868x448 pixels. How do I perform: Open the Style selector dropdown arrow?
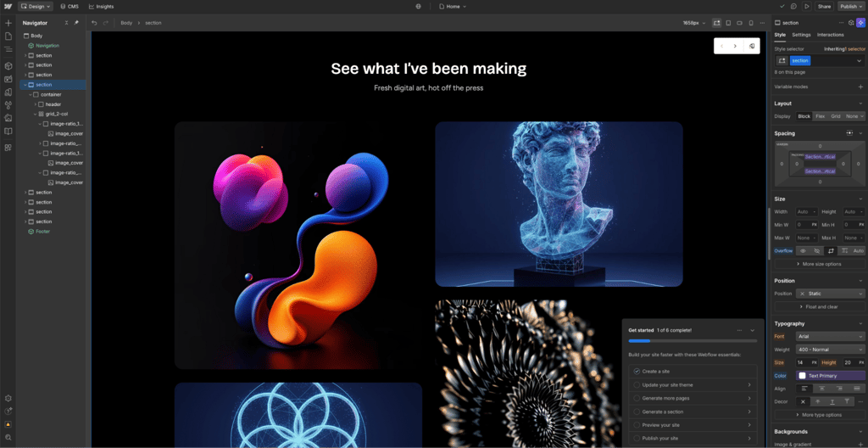tap(860, 61)
